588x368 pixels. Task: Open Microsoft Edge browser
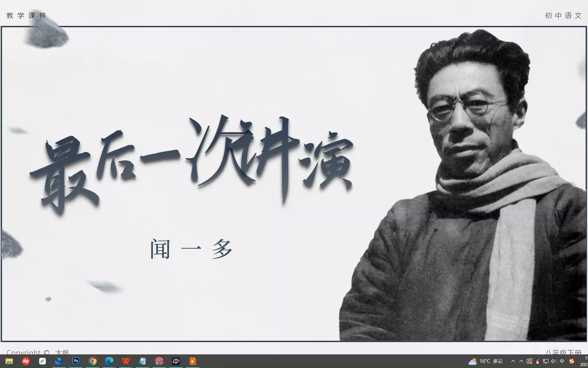point(109,361)
